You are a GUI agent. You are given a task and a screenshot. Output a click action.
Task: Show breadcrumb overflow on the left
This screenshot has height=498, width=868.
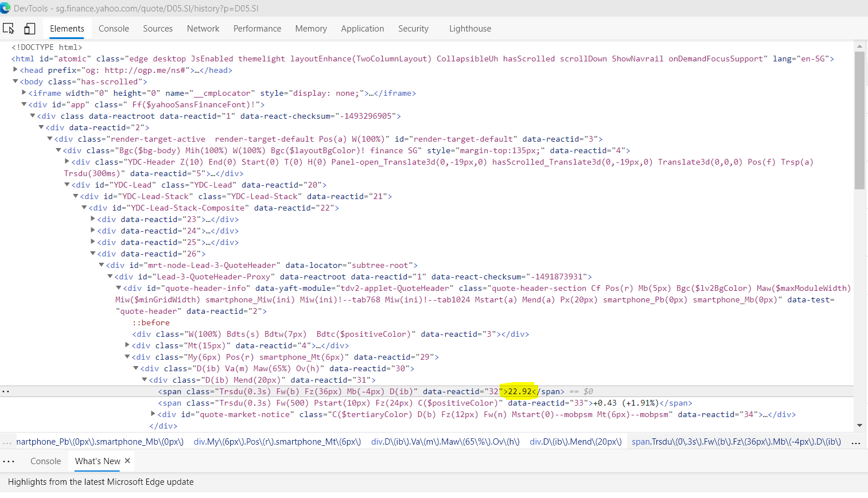pyautogui.click(x=7, y=442)
